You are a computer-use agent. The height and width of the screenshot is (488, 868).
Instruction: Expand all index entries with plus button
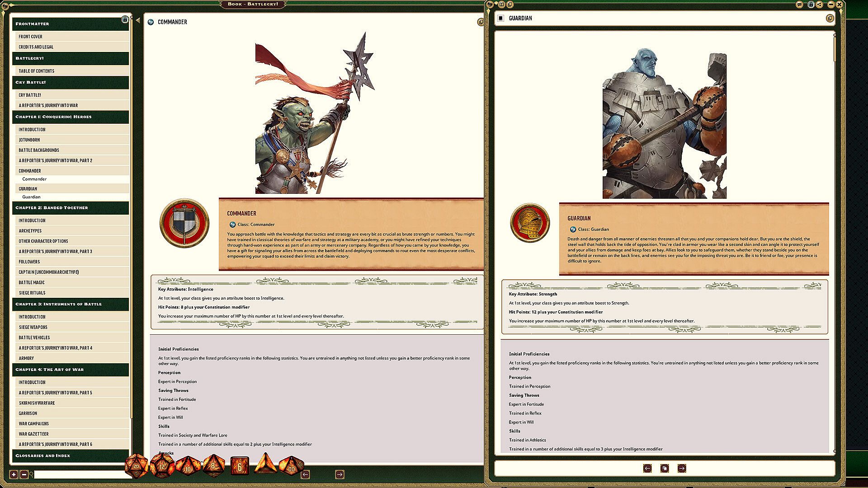tap(14, 474)
